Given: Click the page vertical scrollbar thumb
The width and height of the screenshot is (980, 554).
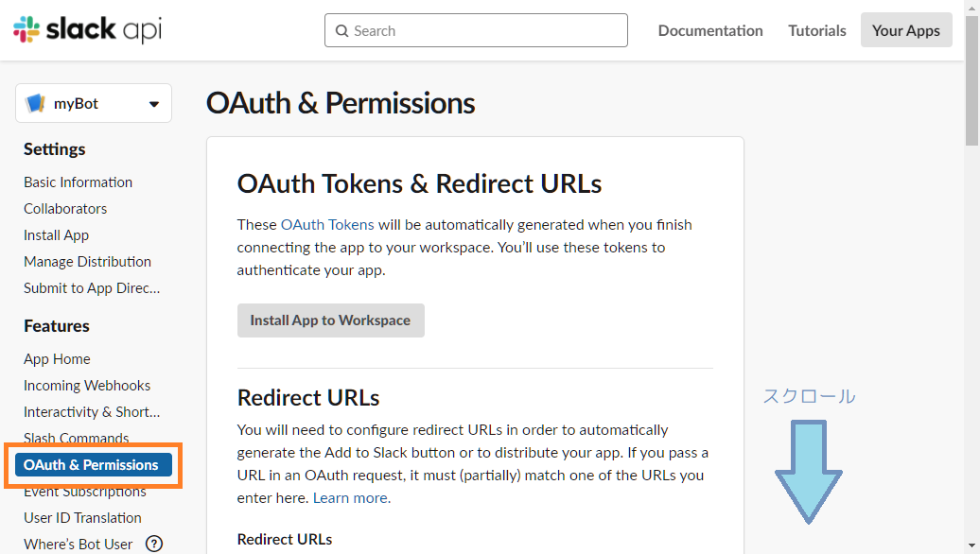Looking at the screenshot, I should click(971, 85).
